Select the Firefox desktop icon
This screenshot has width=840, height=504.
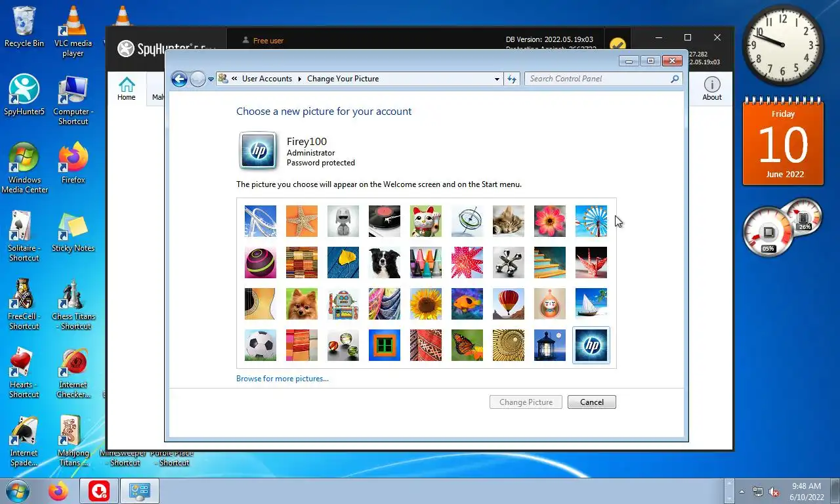point(73,163)
